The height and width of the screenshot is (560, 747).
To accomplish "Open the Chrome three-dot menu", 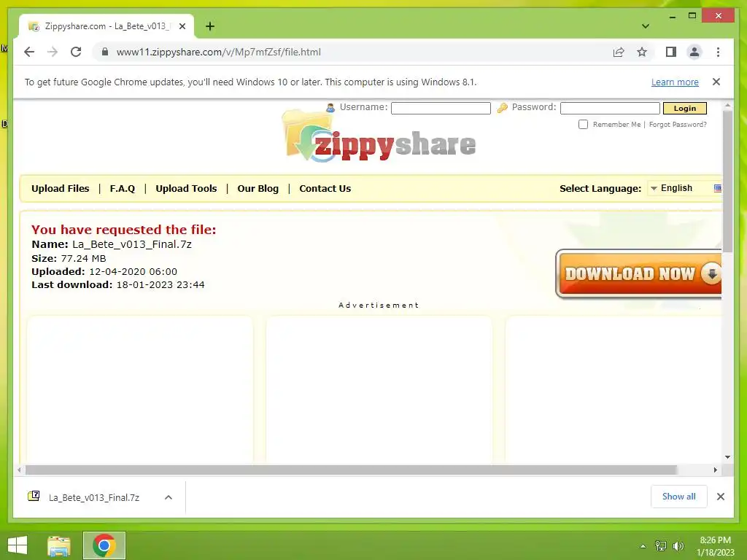I will point(718,52).
